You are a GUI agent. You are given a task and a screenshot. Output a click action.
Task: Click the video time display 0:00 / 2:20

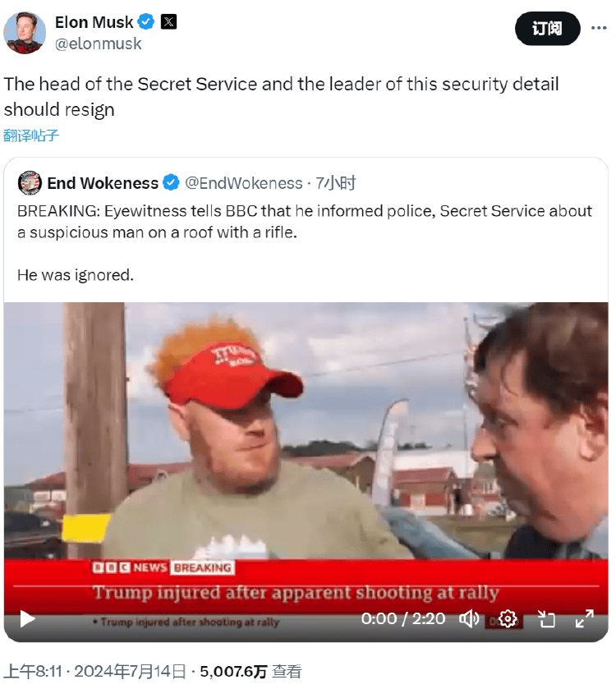(403, 618)
